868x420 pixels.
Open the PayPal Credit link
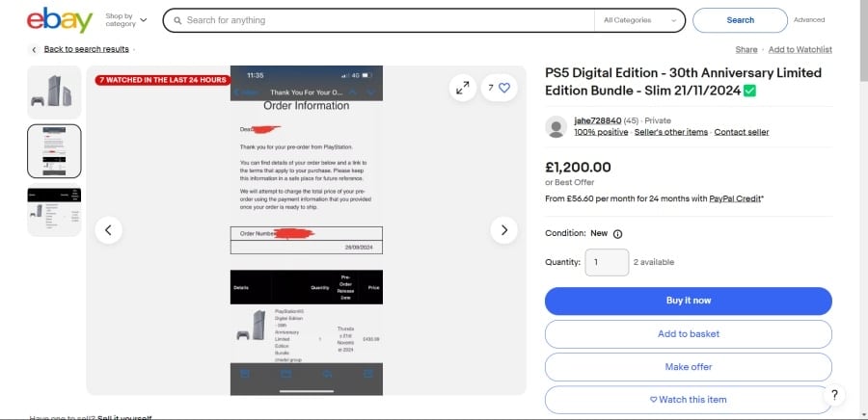click(735, 198)
